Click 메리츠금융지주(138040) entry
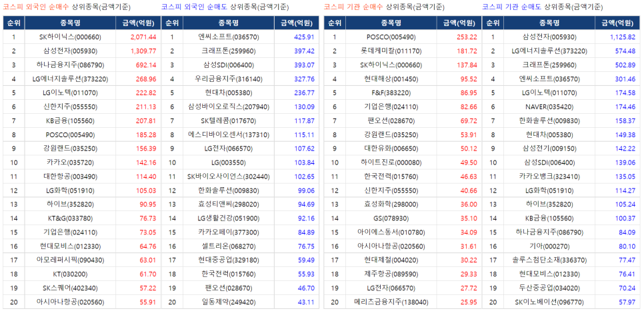Image resolution: width=644 pixels, height=311 pixels. 391,302
